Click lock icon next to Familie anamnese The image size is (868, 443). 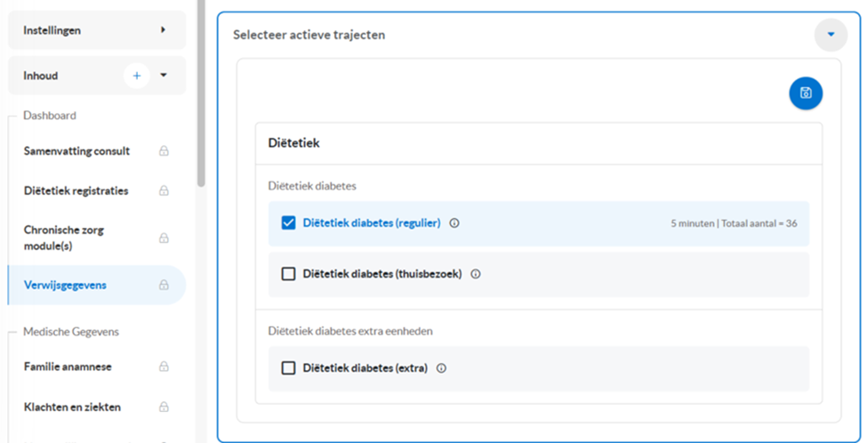click(x=164, y=366)
